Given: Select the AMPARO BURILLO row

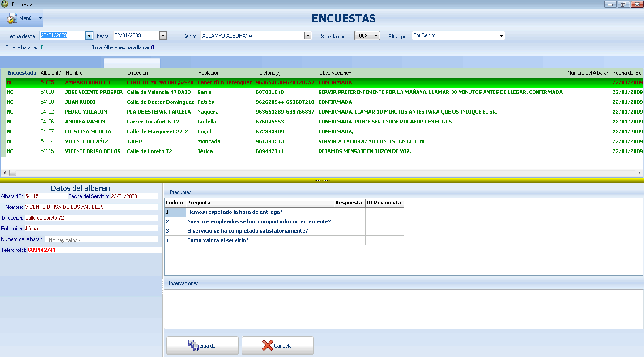Looking at the screenshot, I should [x=87, y=83].
